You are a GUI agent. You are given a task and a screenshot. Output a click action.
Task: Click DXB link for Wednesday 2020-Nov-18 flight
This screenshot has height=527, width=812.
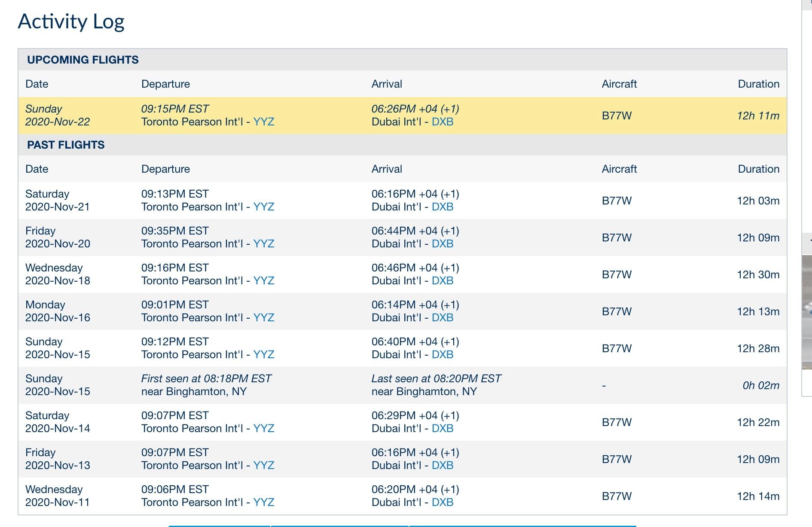[x=442, y=281]
